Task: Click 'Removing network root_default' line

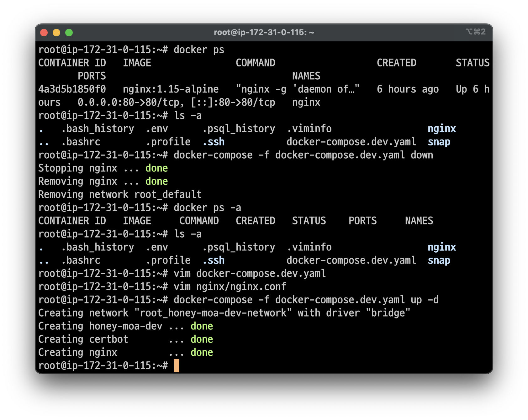Action: tap(120, 194)
